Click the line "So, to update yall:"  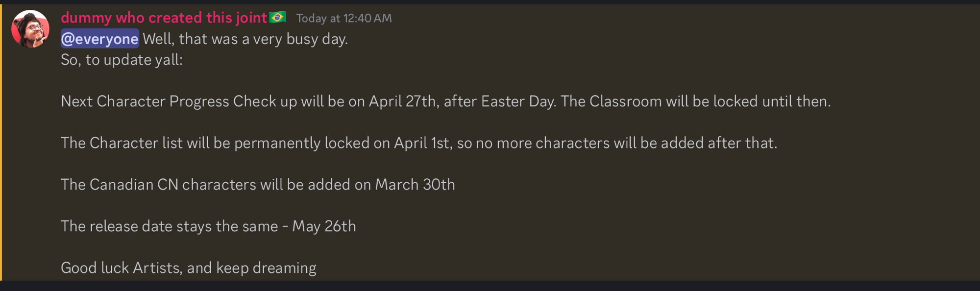click(x=122, y=60)
